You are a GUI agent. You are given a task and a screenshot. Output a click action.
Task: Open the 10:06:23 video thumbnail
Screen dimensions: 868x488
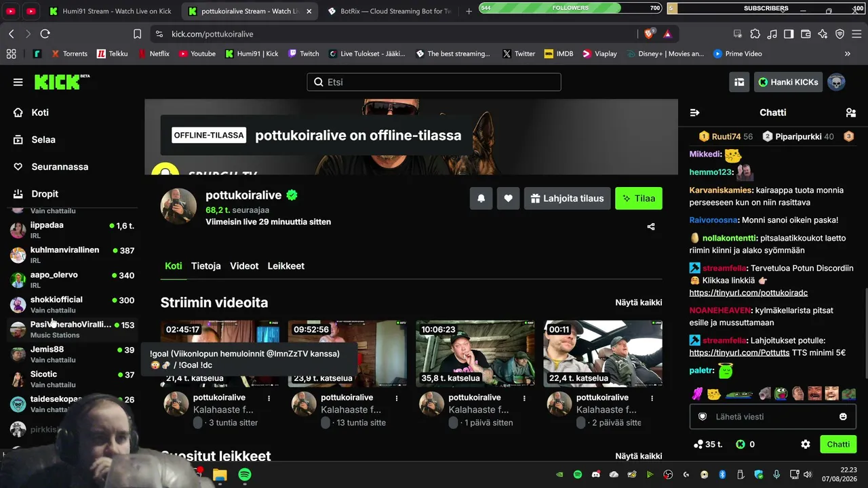pos(475,354)
